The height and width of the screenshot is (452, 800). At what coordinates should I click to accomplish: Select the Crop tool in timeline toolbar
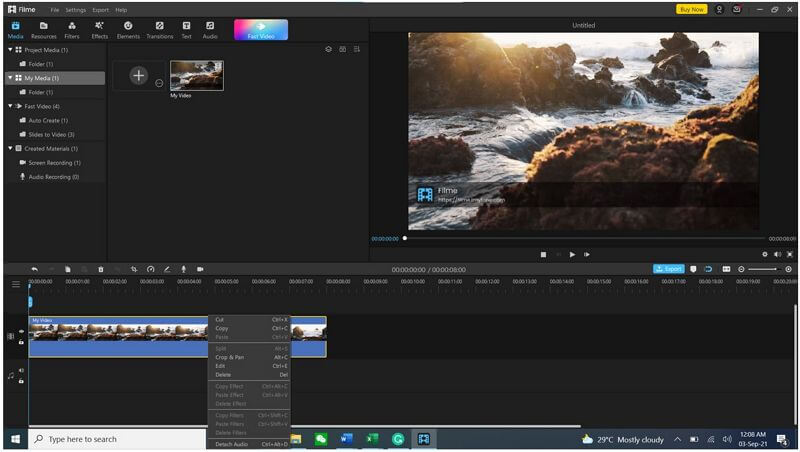pos(134,269)
